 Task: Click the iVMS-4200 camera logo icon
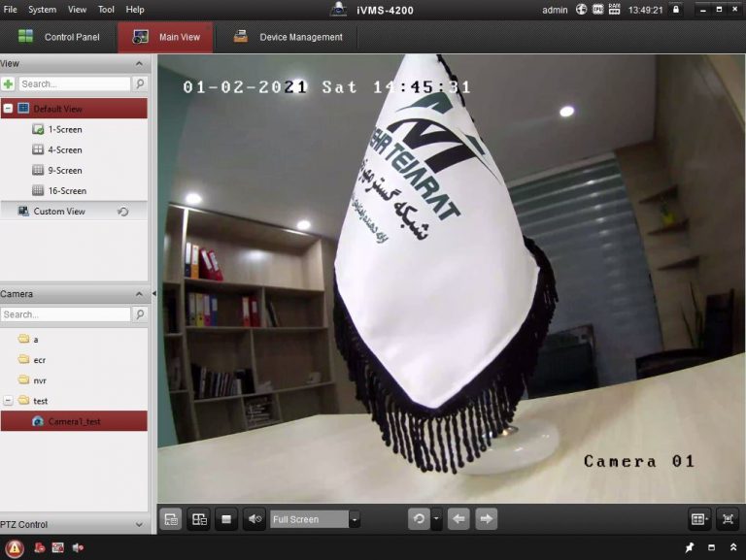(338, 10)
